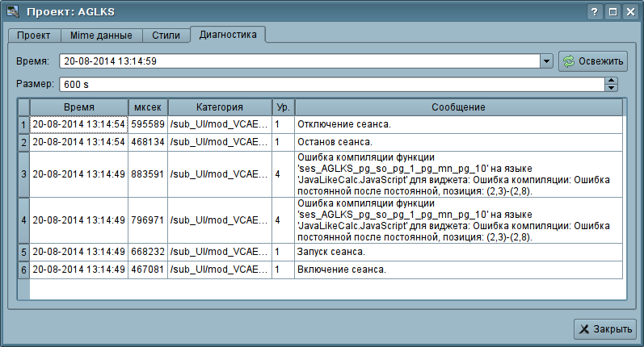Sort by the Время column header
Screen dimensions: 644x347
78,107
